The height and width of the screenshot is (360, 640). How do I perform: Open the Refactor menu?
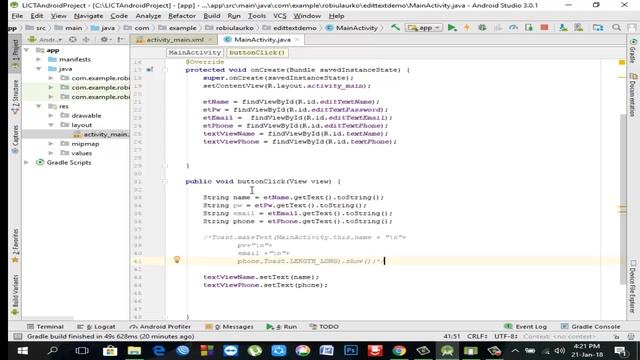(182, 16)
